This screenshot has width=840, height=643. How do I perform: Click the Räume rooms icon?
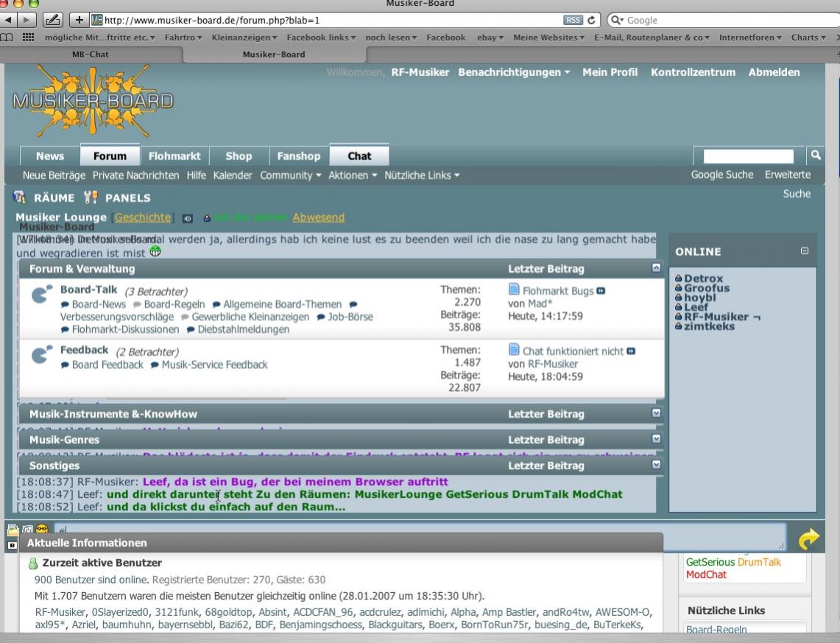click(19, 197)
